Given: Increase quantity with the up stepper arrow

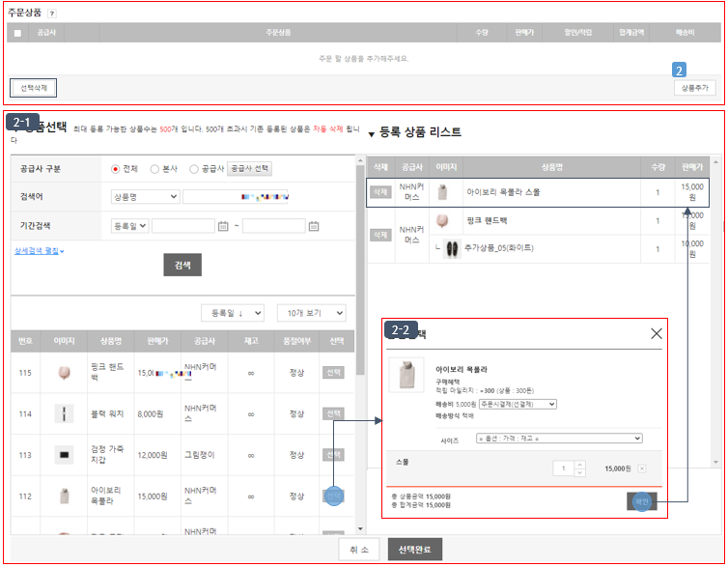Looking at the screenshot, I should click(580, 465).
